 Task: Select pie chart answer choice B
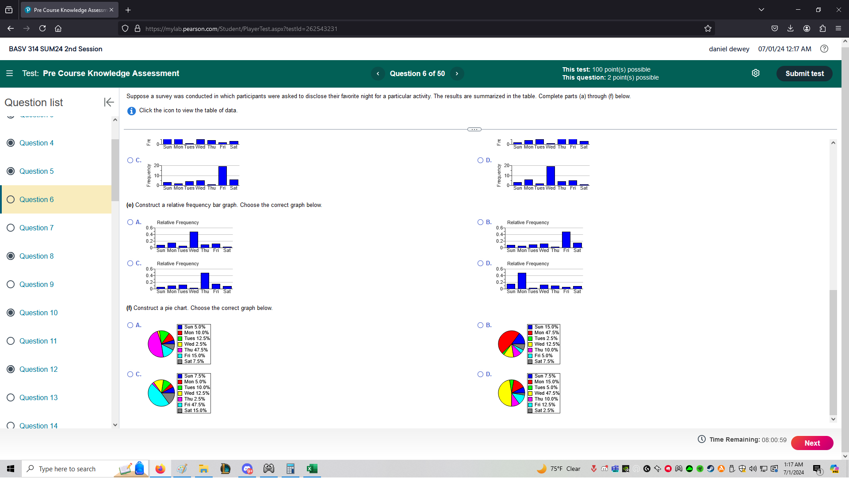pyautogui.click(x=481, y=325)
